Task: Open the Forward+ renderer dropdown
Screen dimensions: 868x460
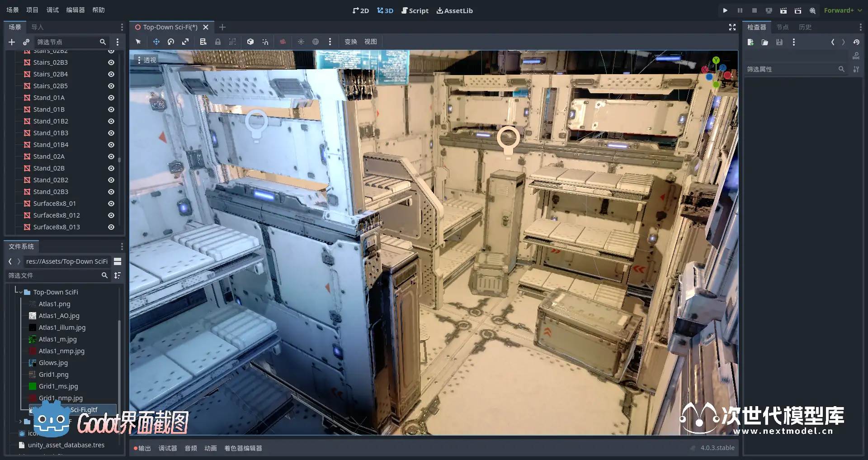Action: (843, 10)
